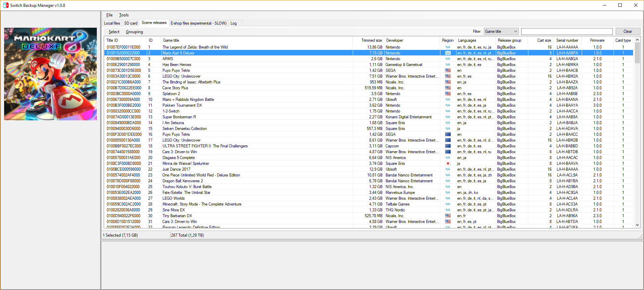Viewport: 644px width, 290px height.
Task: Open the Grouping menu
Action: [x=134, y=32]
